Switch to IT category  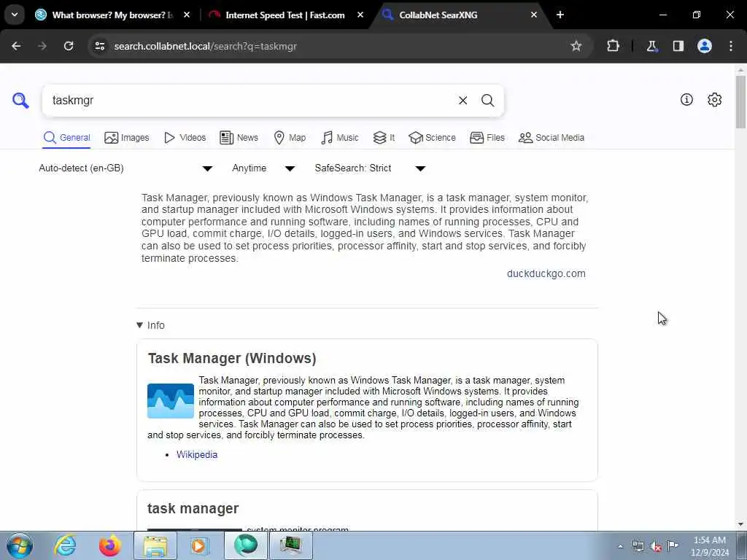coord(384,138)
